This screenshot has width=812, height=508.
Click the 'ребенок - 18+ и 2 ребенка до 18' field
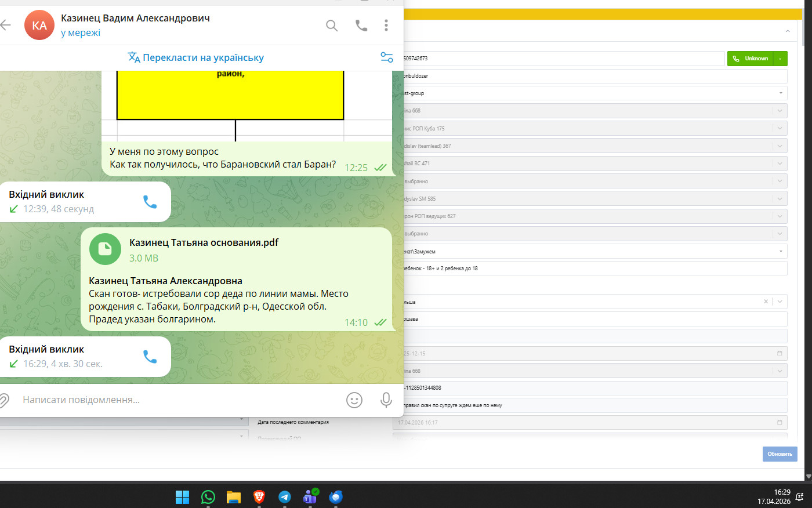[x=595, y=268]
